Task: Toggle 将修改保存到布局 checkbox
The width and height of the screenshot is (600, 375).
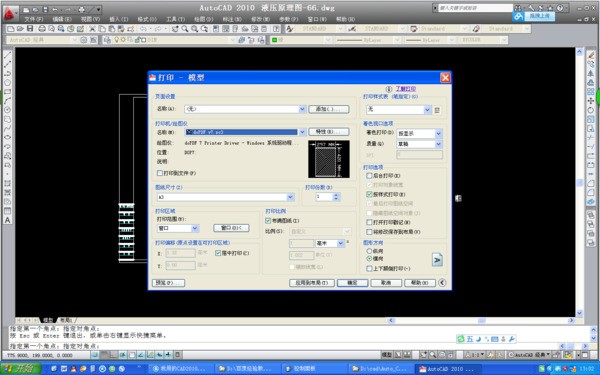Action: click(369, 232)
